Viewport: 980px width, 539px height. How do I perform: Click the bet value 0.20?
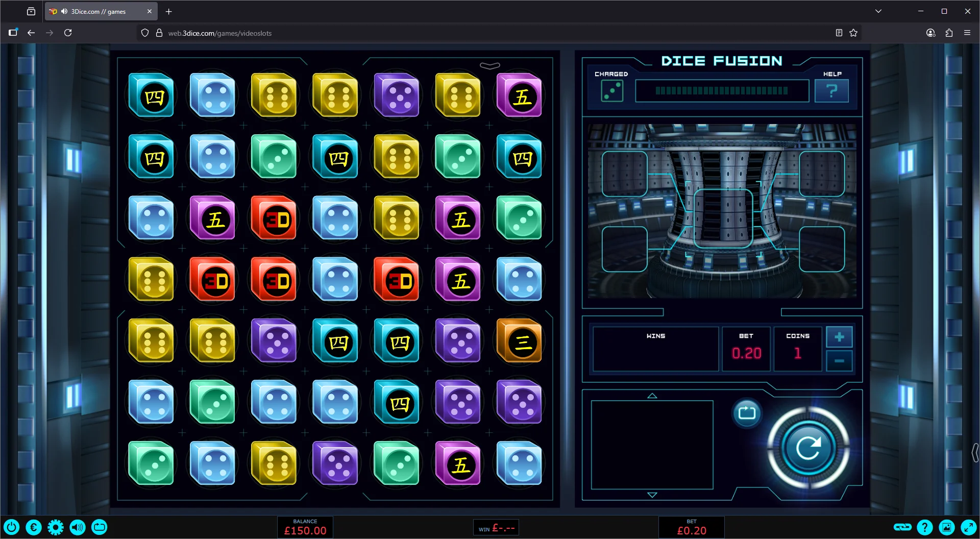tap(746, 353)
